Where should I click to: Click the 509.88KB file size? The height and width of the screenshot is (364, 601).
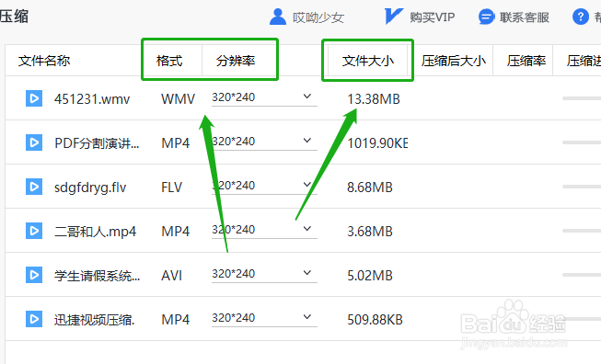pos(375,319)
